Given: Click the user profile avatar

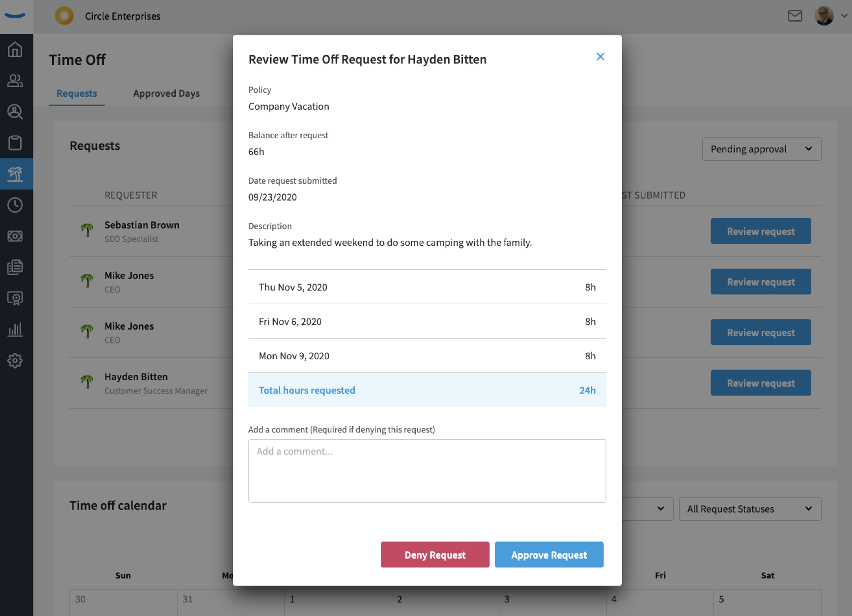Looking at the screenshot, I should point(824,16).
